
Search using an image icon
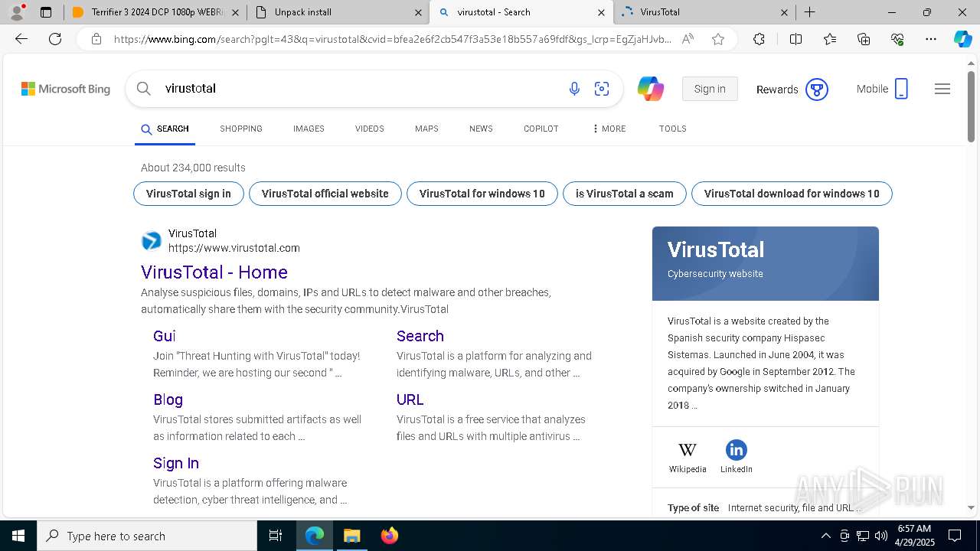point(602,89)
